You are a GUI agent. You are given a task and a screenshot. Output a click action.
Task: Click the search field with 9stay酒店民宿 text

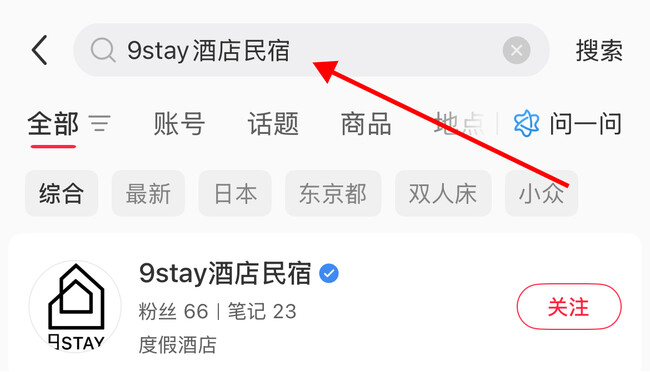(311, 50)
